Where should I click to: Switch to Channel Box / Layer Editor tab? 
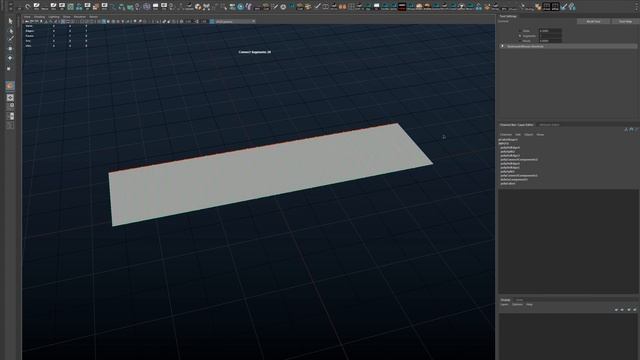[x=517, y=125]
